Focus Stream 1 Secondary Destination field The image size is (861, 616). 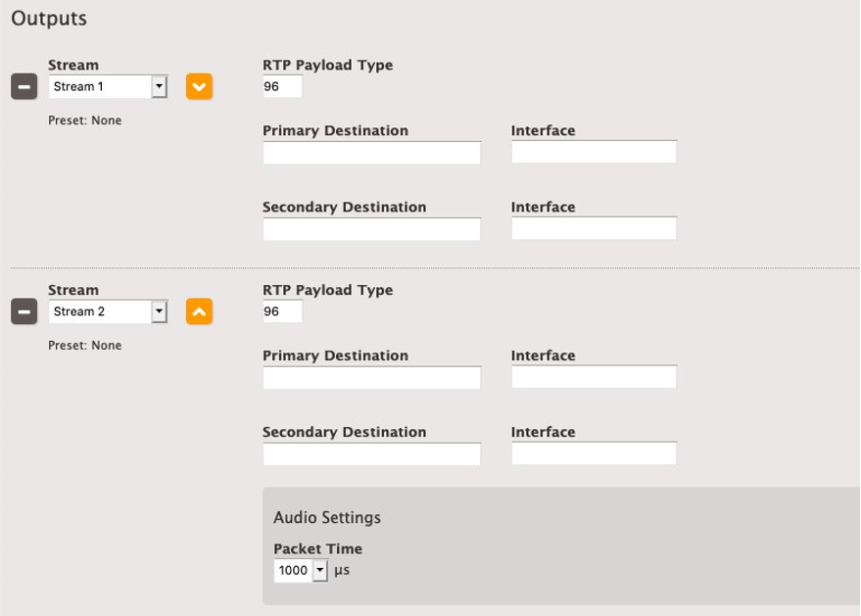click(371, 229)
